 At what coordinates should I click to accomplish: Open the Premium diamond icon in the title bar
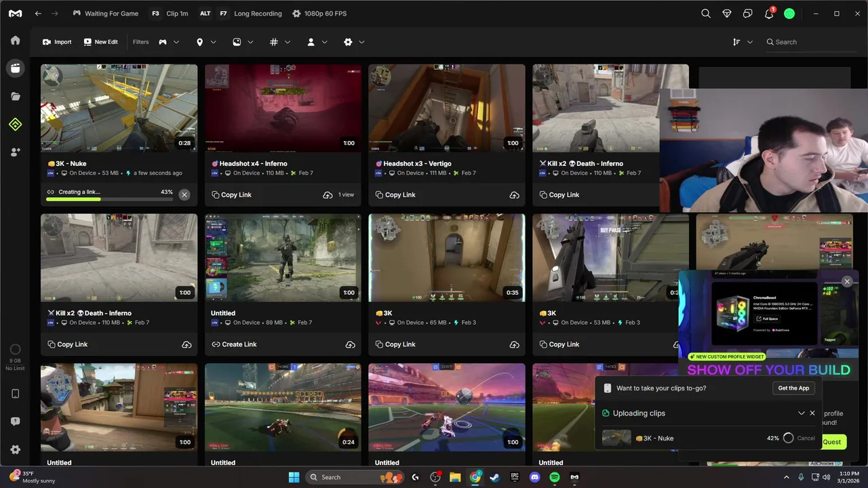[x=727, y=14]
